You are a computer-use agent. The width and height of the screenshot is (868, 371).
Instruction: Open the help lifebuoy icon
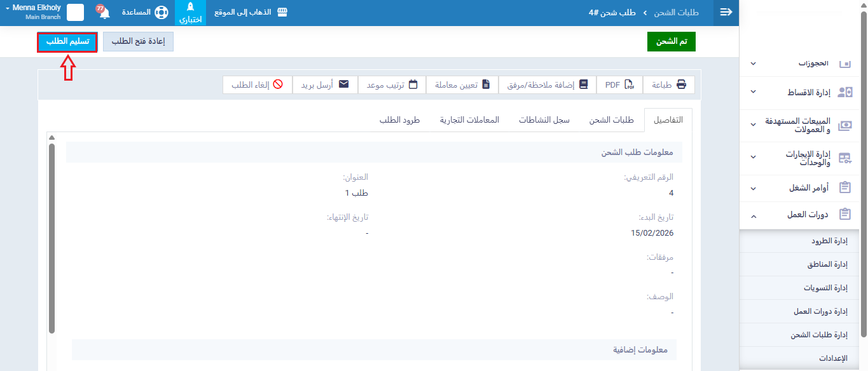[x=161, y=13]
